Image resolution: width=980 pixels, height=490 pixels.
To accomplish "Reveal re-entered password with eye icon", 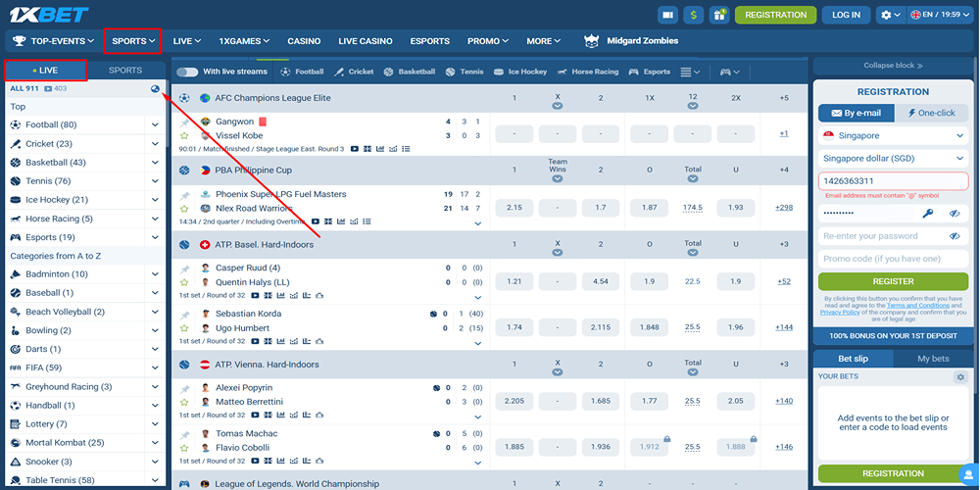I will coord(955,236).
